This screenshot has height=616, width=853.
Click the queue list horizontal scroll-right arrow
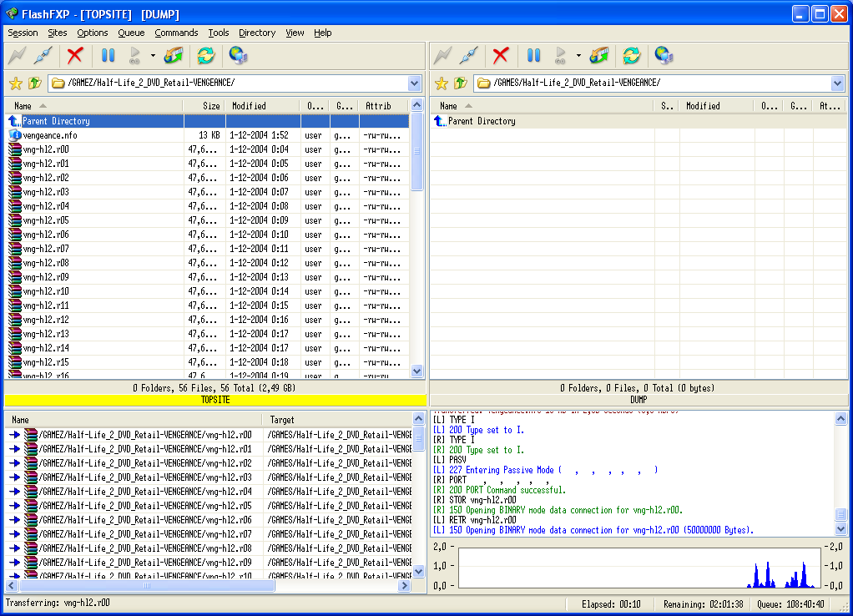pyautogui.click(x=404, y=585)
